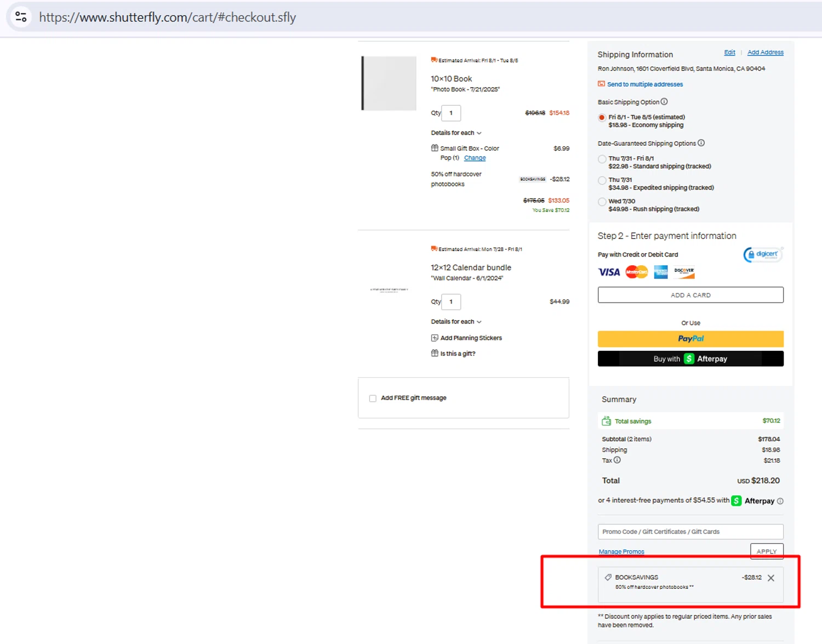The image size is (822, 644).
Task: Click the Shutterfly checkout URL address bar
Action: click(167, 17)
